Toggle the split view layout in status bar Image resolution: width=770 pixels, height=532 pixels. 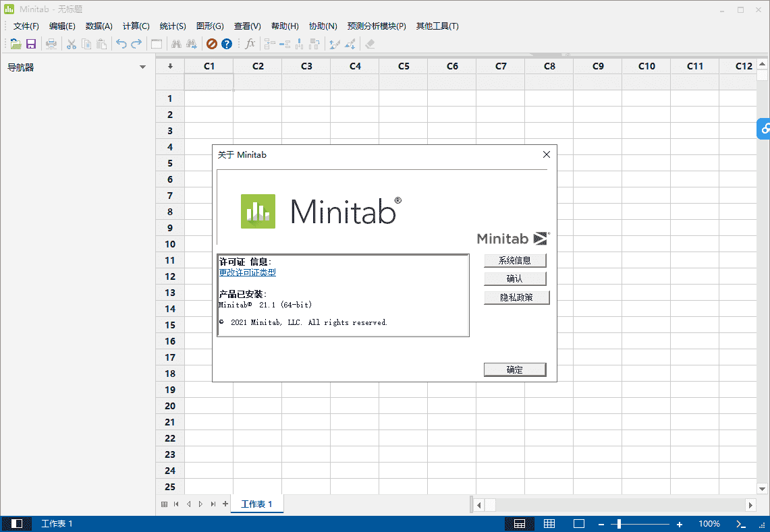[520, 523]
